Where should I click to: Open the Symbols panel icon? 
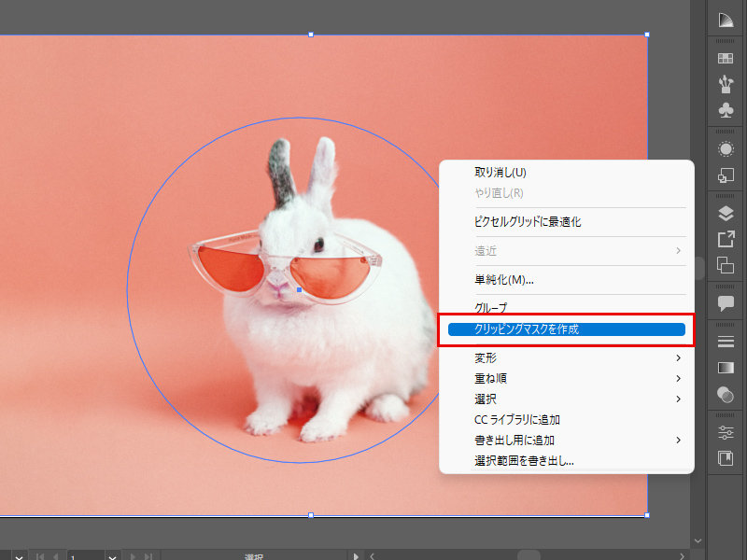pos(725,112)
